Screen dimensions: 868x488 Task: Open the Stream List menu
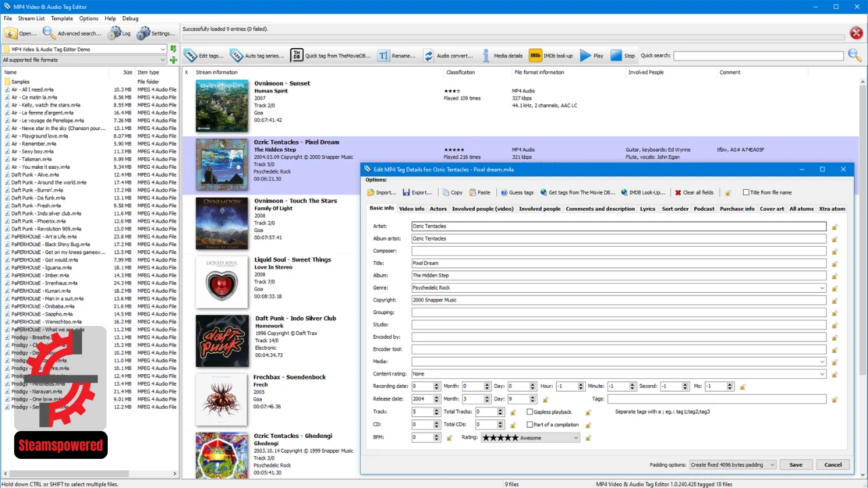(31, 18)
